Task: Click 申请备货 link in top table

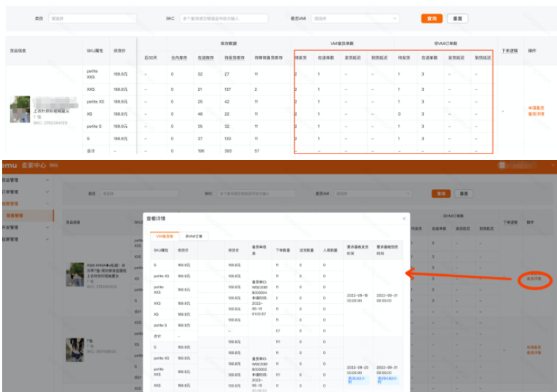Action: tap(536, 108)
